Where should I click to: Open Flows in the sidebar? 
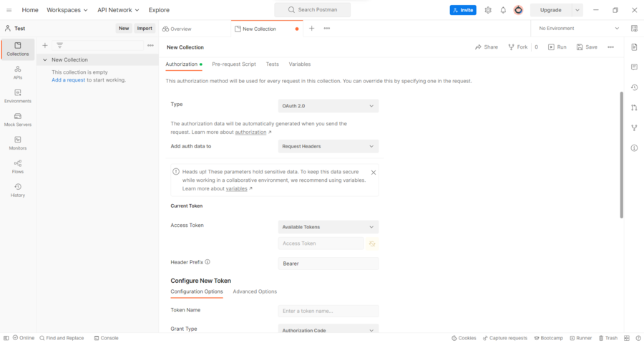(x=18, y=166)
